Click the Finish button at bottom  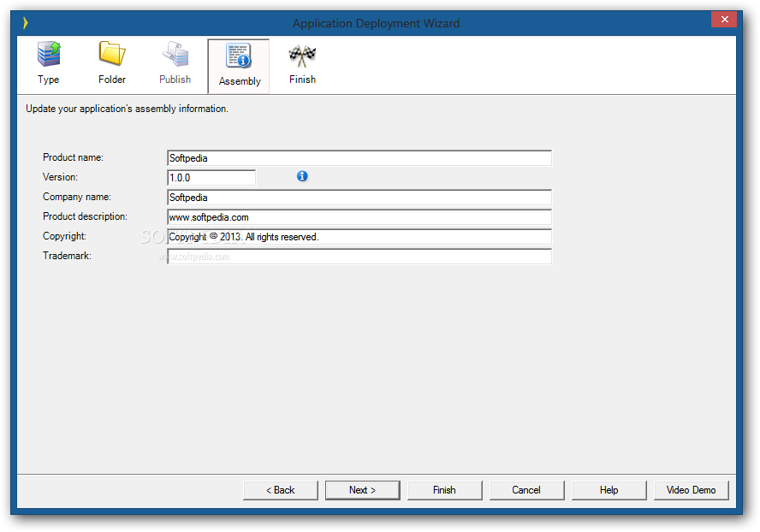click(x=444, y=490)
